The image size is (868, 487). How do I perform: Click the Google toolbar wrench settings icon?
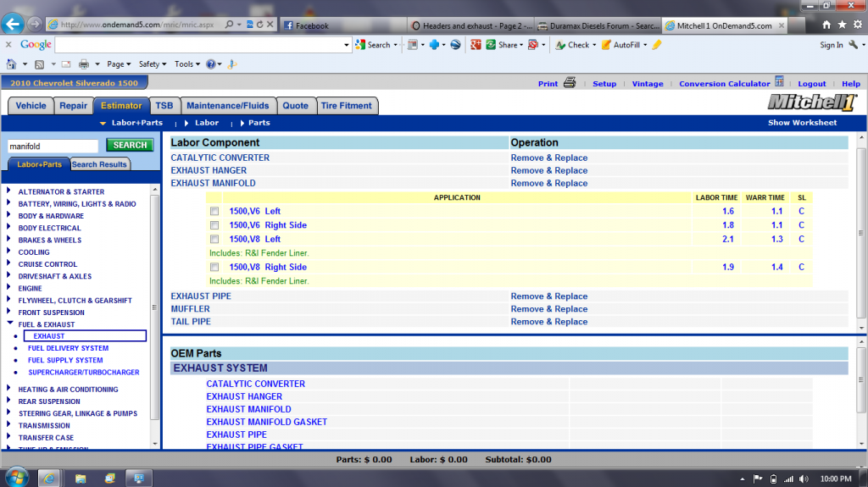point(853,45)
